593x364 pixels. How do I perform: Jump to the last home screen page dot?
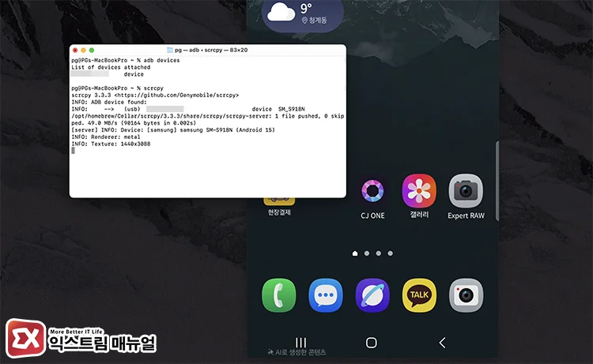pos(391,253)
